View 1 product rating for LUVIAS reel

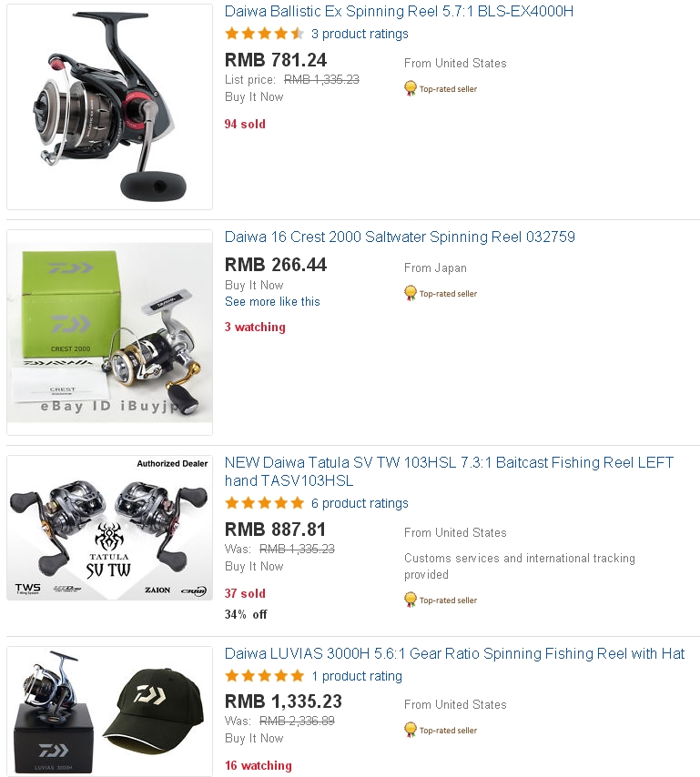[357, 676]
